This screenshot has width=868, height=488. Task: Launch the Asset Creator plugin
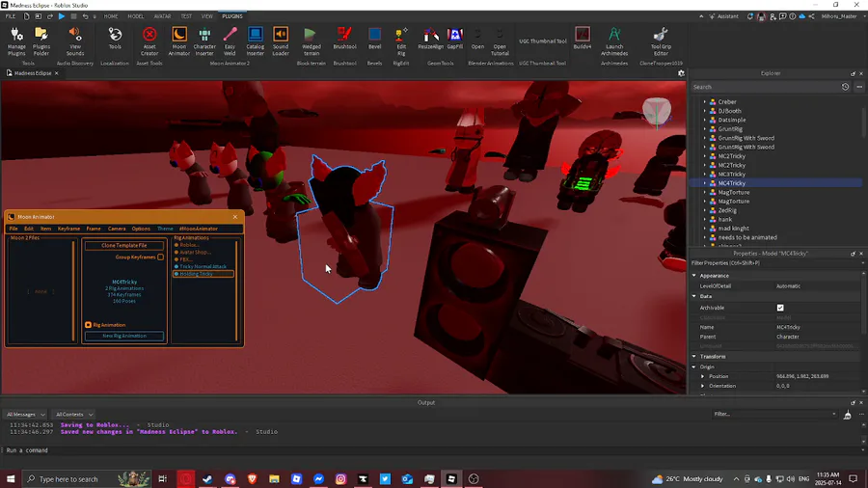[x=149, y=41]
